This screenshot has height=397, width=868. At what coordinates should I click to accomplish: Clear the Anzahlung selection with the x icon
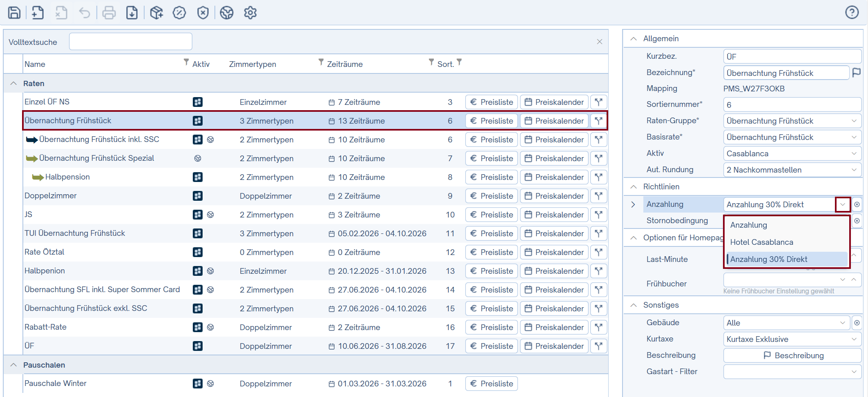[857, 204]
